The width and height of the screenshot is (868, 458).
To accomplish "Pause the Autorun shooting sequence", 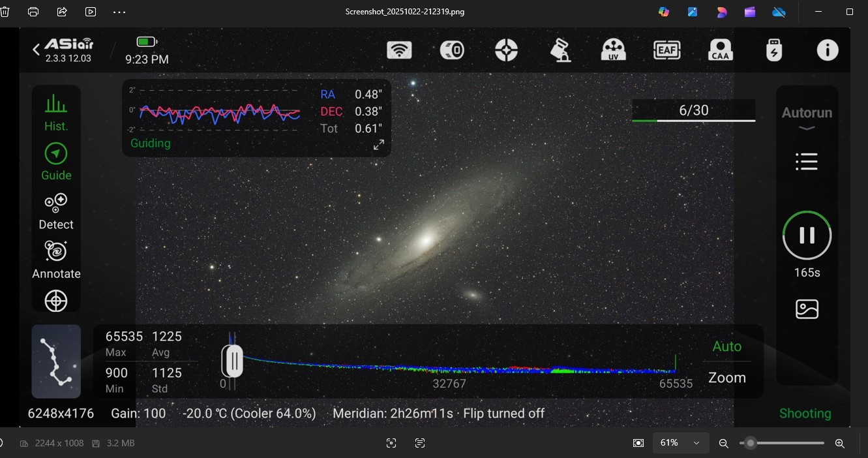I will pos(807,236).
